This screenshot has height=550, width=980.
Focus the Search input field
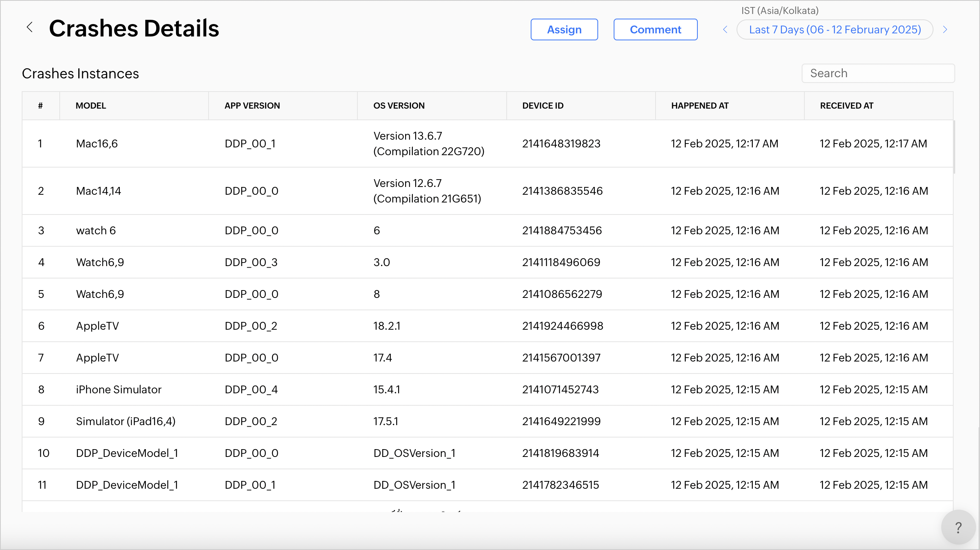pyautogui.click(x=878, y=73)
